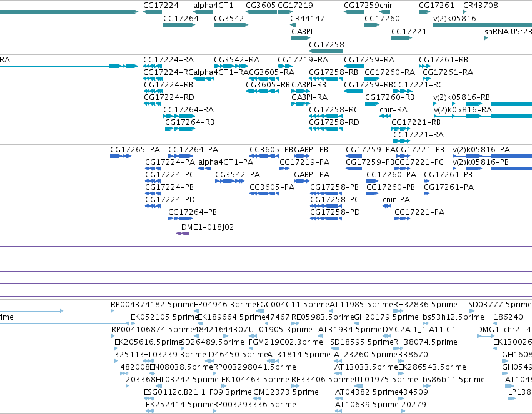Select protein CG17259-PA
This screenshot has height=414, width=532.
pos(354,156)
